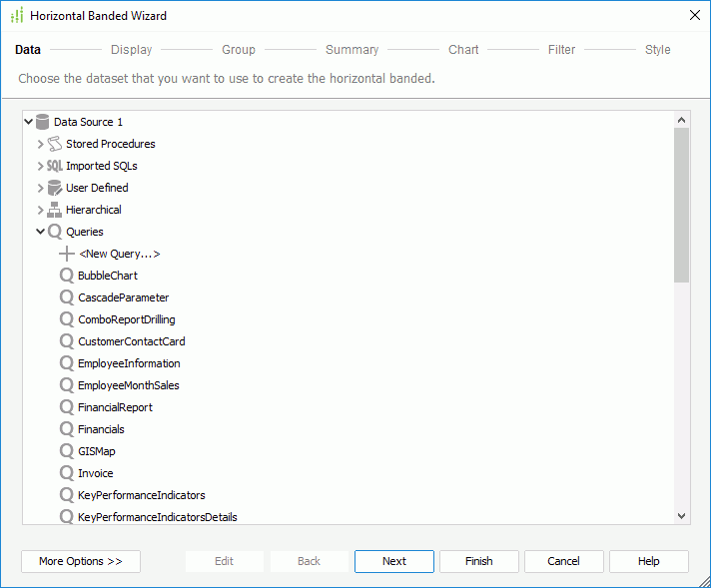
Task: Click the EmployeeInformation query icon
Action: tap(67, 363)
